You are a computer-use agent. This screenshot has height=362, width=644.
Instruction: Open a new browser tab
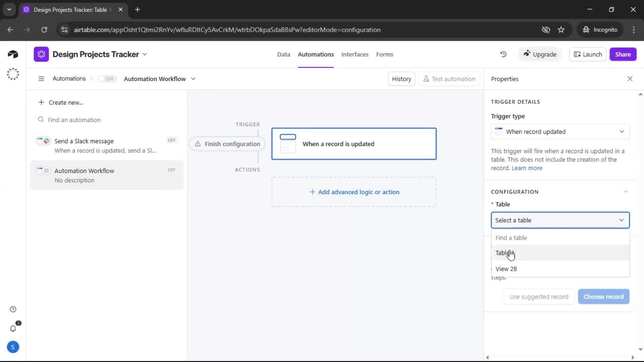[x=138, y=9]
